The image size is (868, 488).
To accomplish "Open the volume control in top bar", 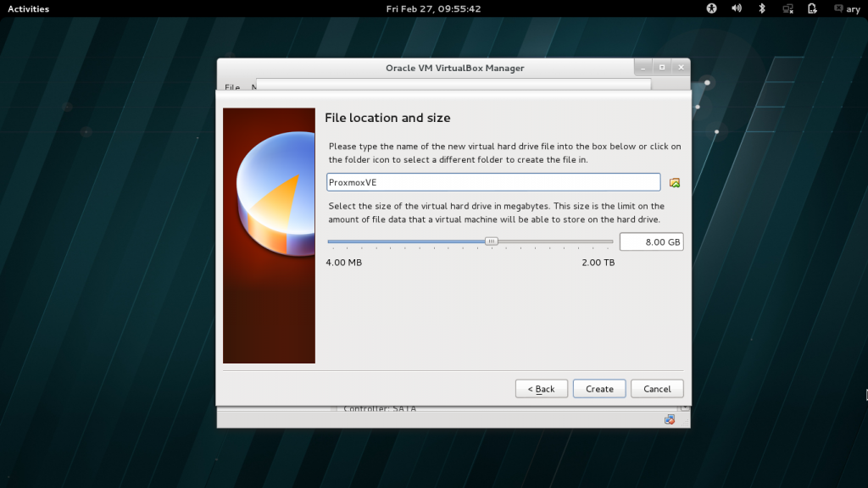I will (737, 8).
